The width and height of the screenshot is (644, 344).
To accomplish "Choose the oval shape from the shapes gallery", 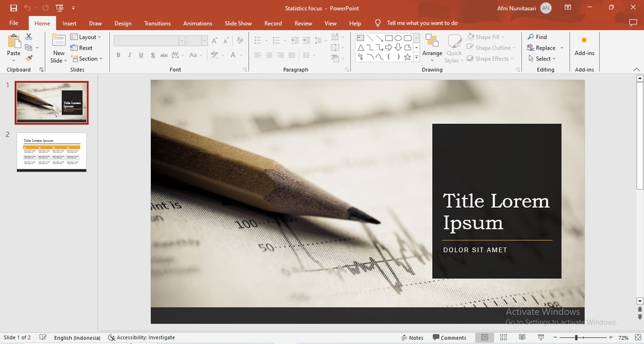I will coord(398,38).
